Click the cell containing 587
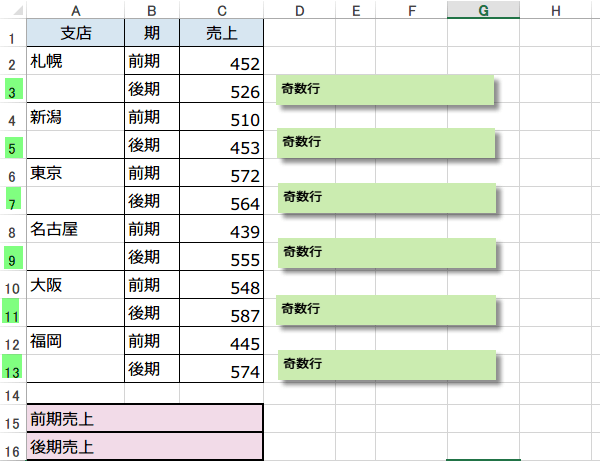The image size is (600, 461). click(x=221, y=315)
